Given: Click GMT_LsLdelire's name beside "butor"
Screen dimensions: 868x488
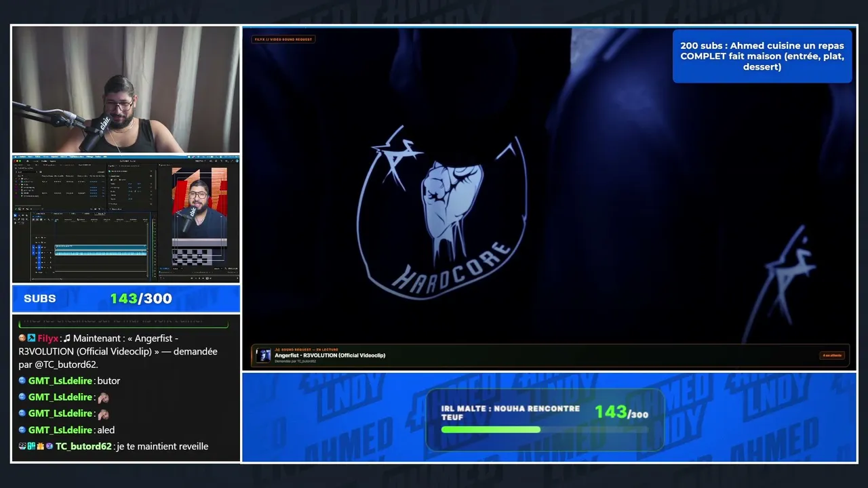Looking at the screenshot, I should tap(60, 381).
